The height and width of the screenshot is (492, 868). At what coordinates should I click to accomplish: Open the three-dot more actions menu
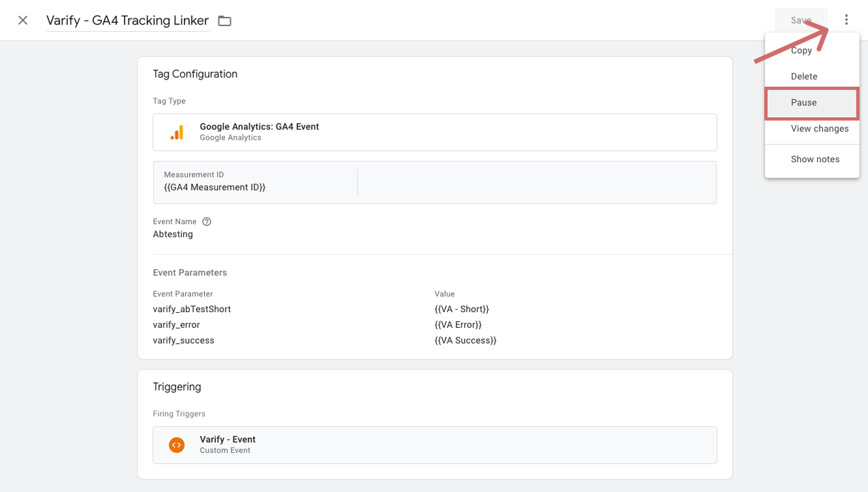point(846,20)
